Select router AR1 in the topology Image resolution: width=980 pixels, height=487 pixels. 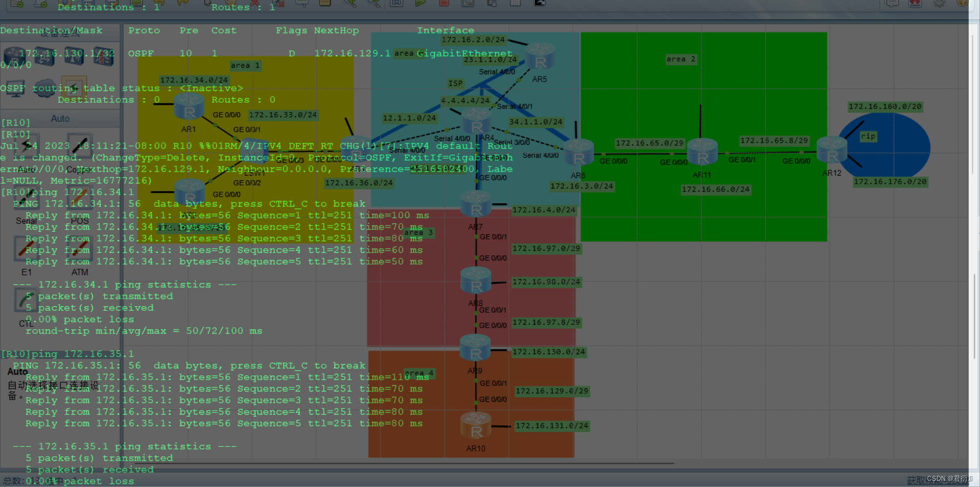pos(189,107)
